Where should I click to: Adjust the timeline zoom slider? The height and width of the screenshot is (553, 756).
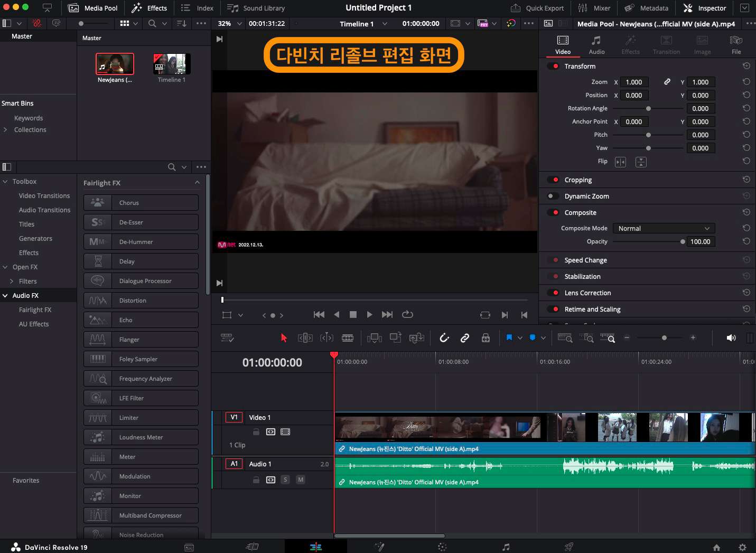664,338
